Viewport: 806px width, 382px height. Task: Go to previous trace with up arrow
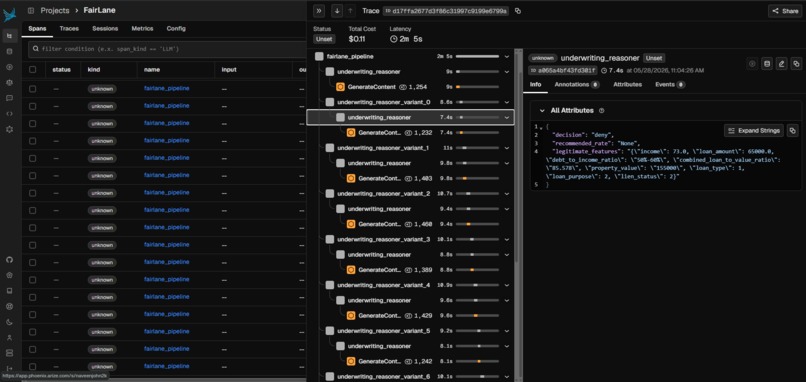pyautogui.click(x=350, y=10)
